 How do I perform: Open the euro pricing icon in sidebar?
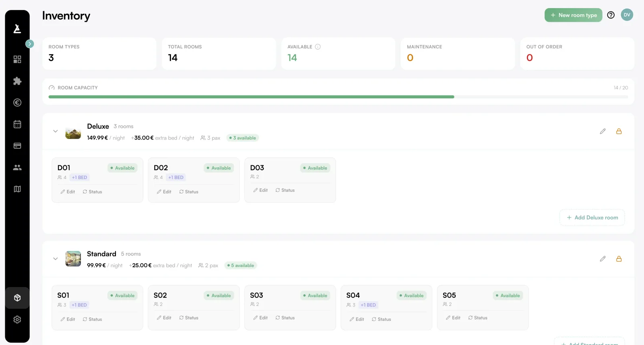coord(17,103)
